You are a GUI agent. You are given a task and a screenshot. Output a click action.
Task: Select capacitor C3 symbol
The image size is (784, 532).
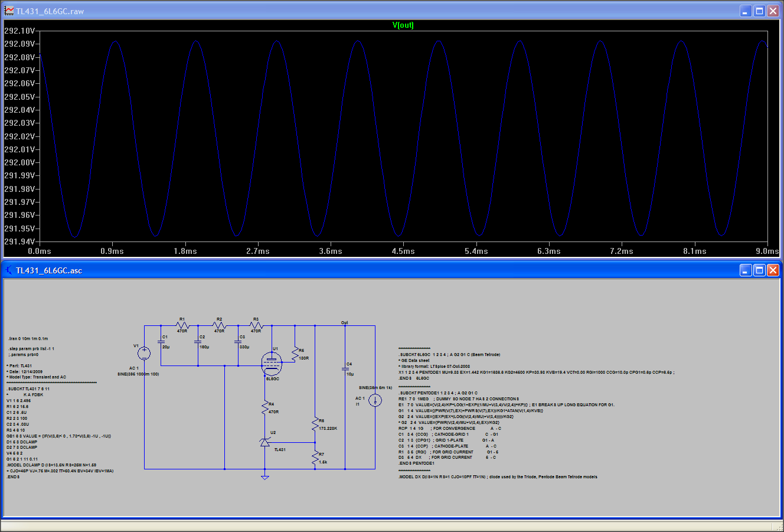click(238, 342)
